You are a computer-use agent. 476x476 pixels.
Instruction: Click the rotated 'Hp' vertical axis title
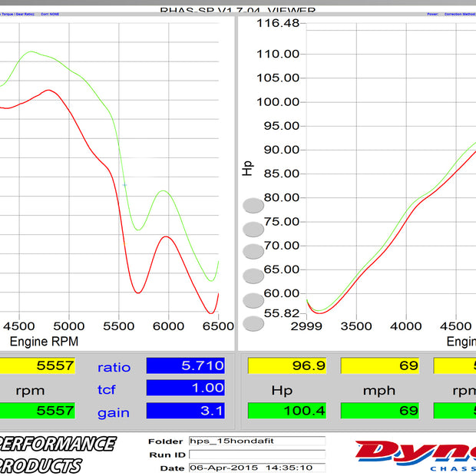[x=247, y=168]
